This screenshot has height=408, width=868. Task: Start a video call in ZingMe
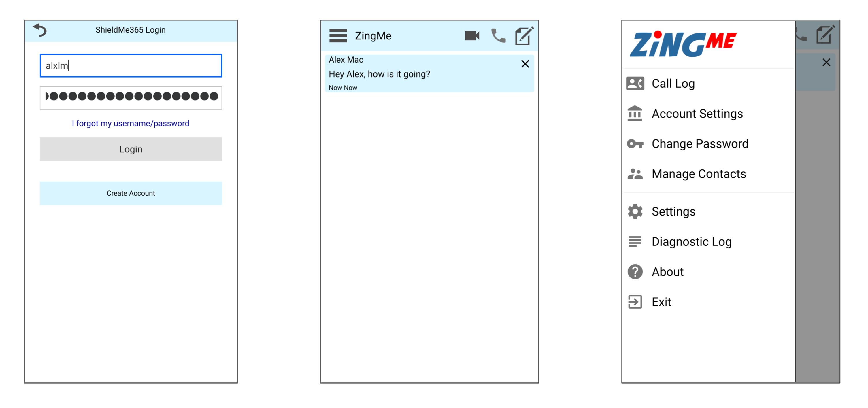(x=472, y=36)
